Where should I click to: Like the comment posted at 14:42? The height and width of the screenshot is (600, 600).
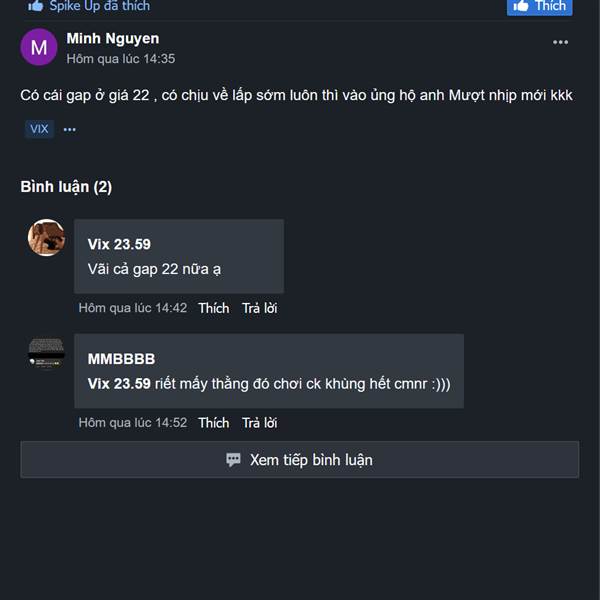pyautogui.click(x=214, y=308)
